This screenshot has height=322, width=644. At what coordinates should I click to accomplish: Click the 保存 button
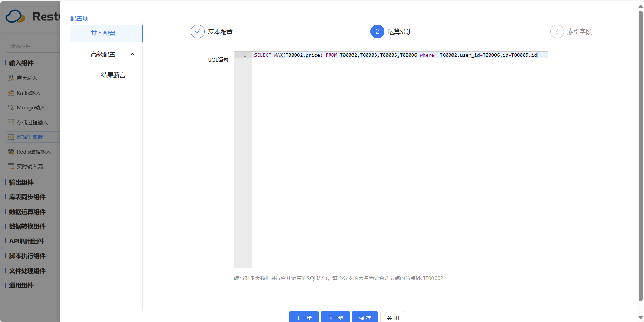tap(365, 317)
